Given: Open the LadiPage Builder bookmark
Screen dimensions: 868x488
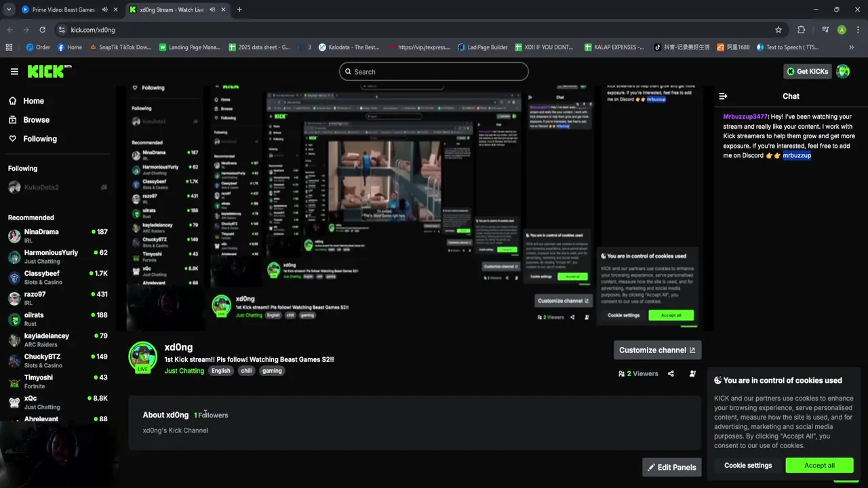Looking at the screenshot, I should [x=482, y=47].
